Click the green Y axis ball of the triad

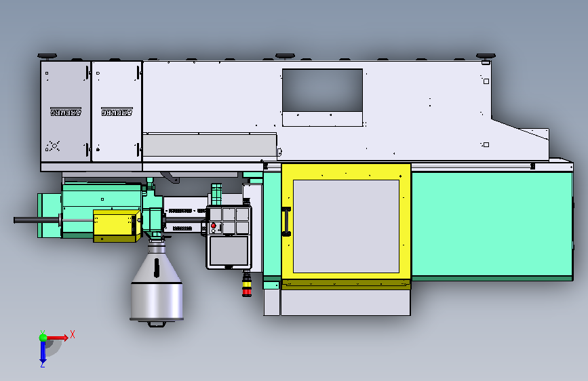click(43, 338)
